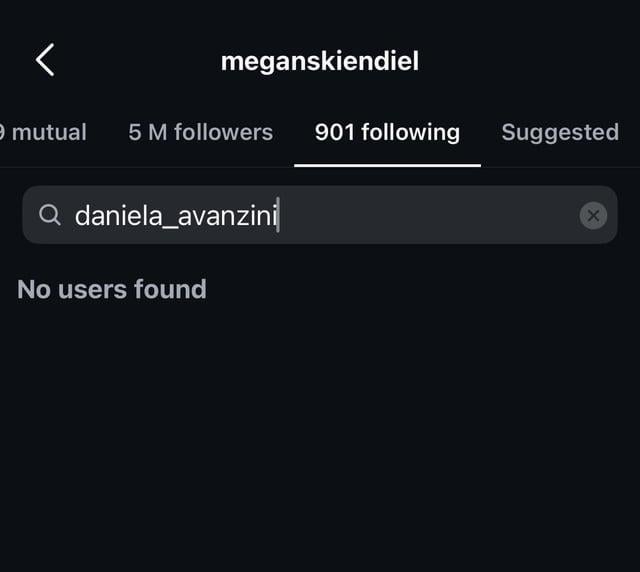Click the search icon left of daniela_avanzini
This screenshot has width=640, height=572.
pos(50,215)
